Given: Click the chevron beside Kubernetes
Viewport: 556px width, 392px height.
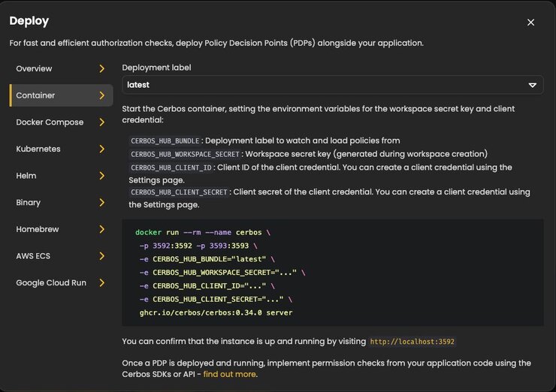Looking at the screenshot, I should tap(102, 149).
